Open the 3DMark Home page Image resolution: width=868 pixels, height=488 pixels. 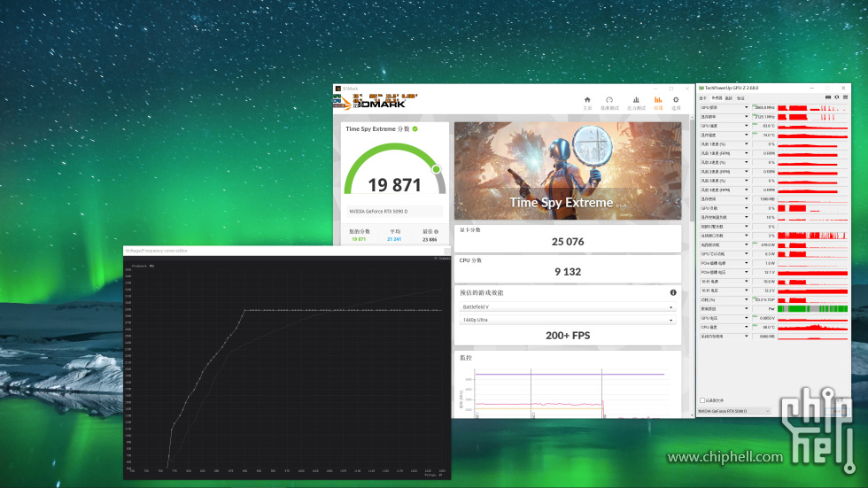[x=587, y=103]
